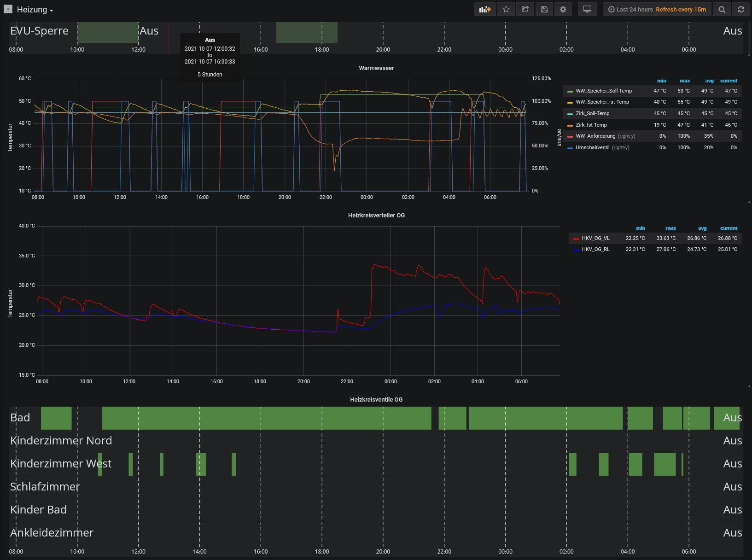Screen dimensions: 752x560
Task: Sort Warmwasser legend by avg column
Action: coord(709,81)
